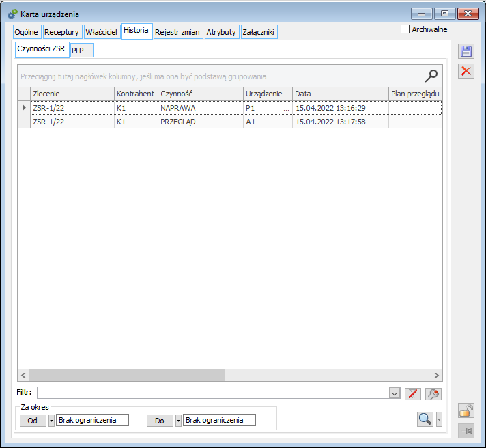
Task: Sort by the Data column header
Action: point(339,93)
